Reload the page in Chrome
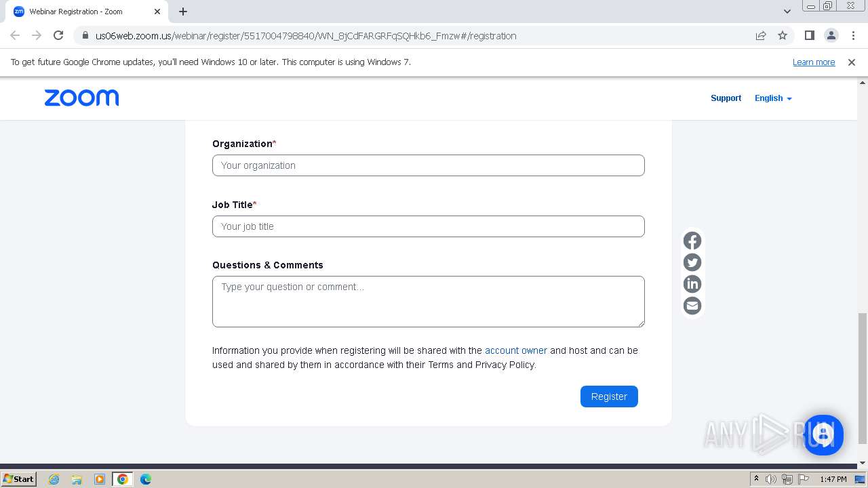Screen dimensions: 868x488 (58, 35)
